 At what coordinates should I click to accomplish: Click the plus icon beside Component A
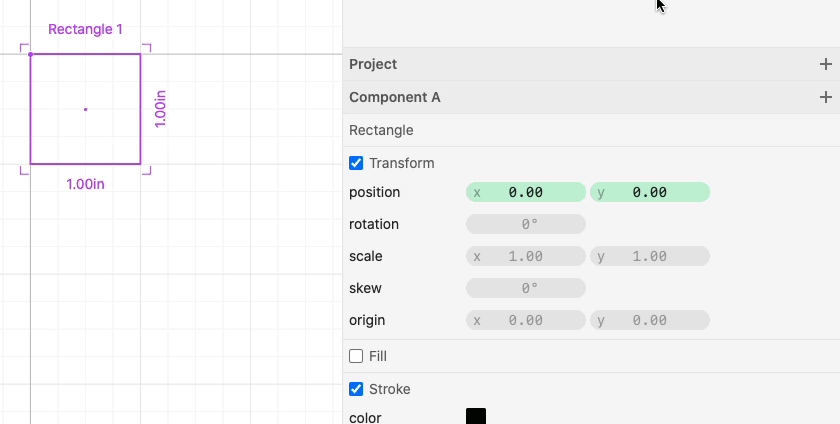pyautogui.click(x=825, y=97)
